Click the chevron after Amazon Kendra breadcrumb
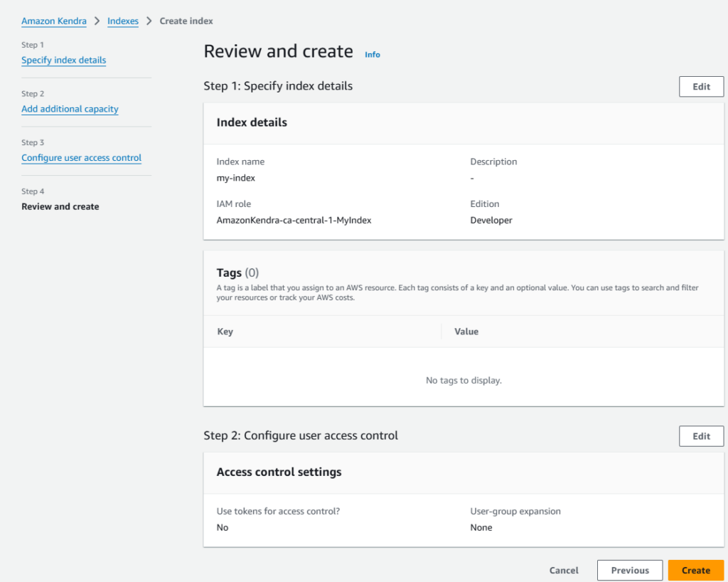 (x=97, y=21)
